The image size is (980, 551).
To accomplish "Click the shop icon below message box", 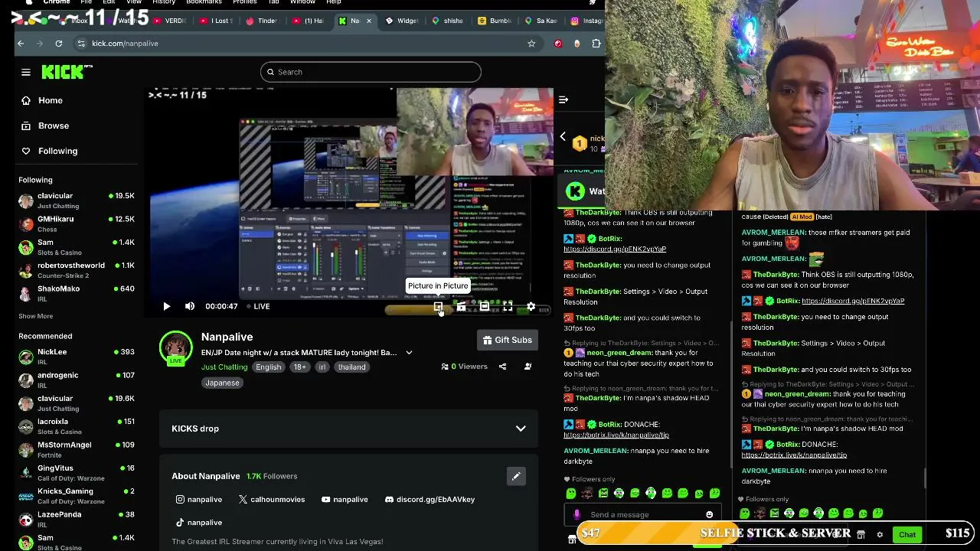I will (x=571, y=539).
